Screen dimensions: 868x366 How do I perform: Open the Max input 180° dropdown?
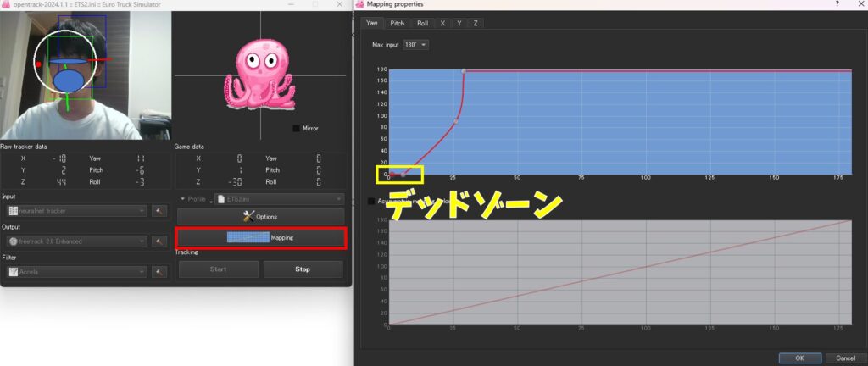pos(416,45)
